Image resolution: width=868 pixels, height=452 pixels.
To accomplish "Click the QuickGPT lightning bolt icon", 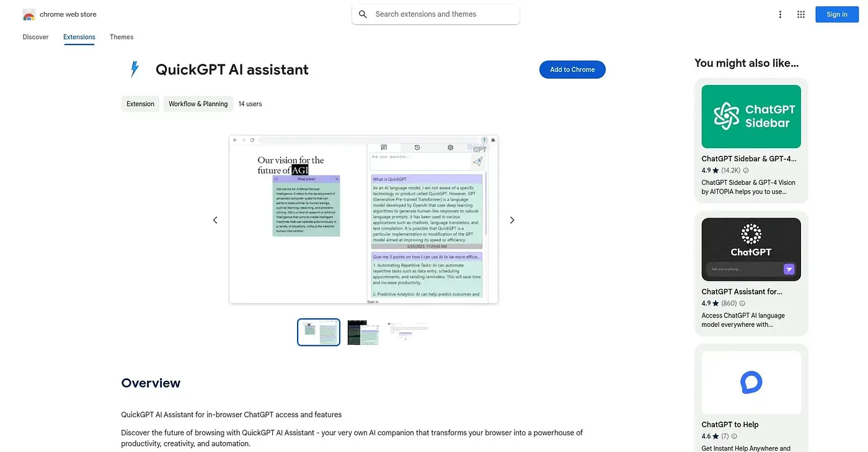I will coord(134,69).
